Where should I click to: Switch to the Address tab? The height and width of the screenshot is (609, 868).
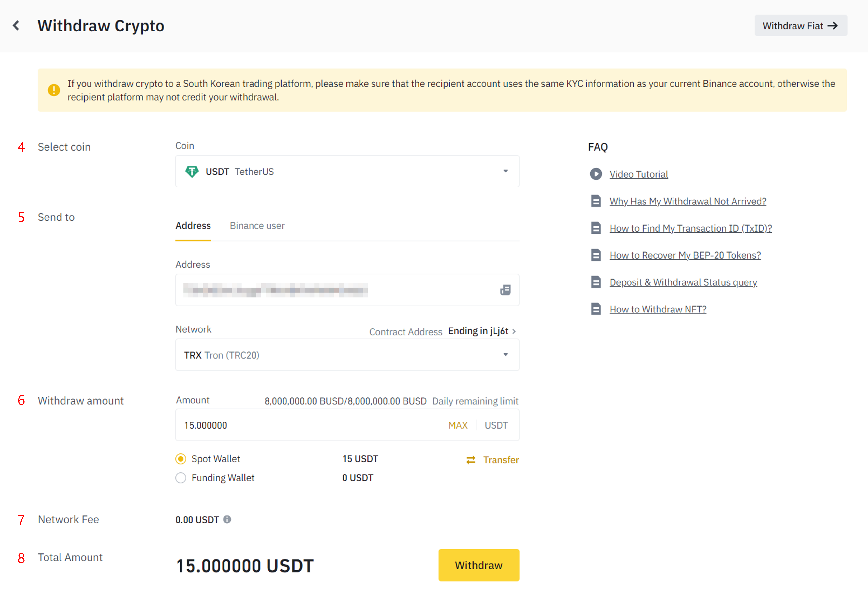193,226
